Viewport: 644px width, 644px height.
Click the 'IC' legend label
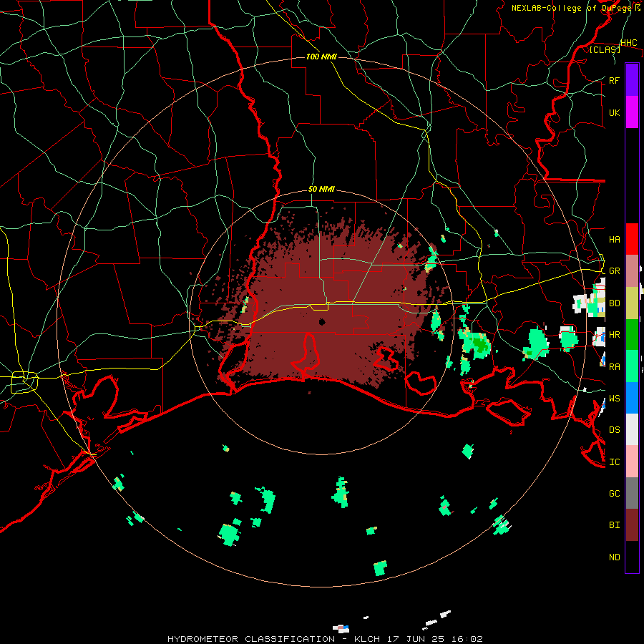(x=614, y=462)
